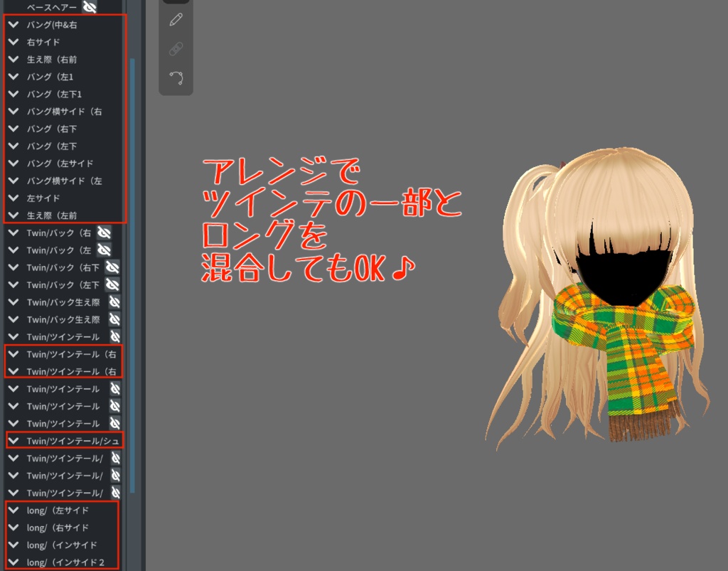This screenshot has width=728, height=571.
Task: Expand chevron beside 'バング横サイド（左'
Action: [14, 181]
